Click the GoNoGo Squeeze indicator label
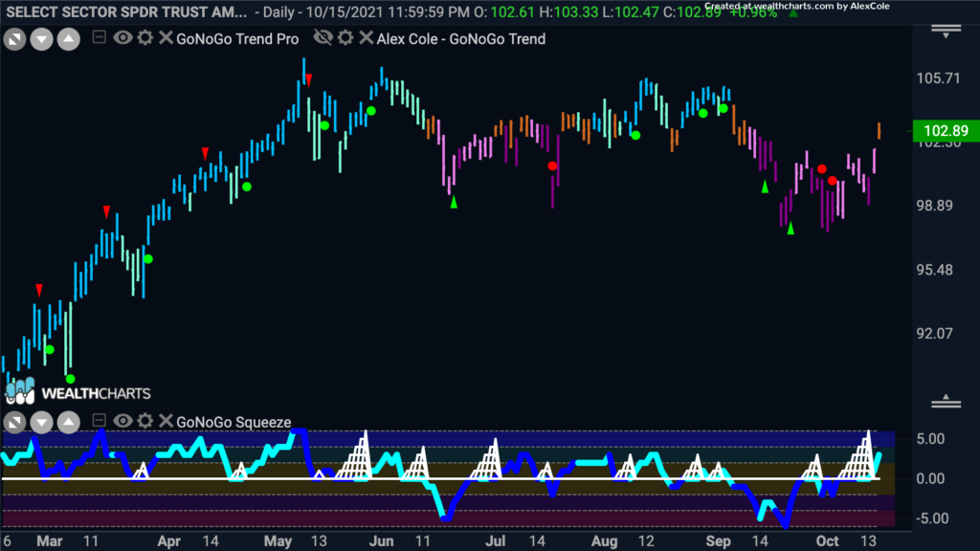The width and height of the screenshot is (980, 551). (x=234, y=421)
